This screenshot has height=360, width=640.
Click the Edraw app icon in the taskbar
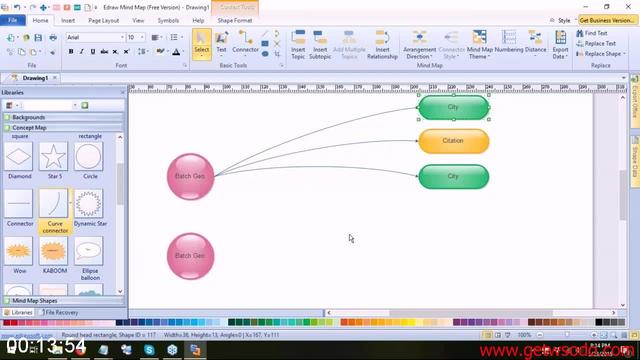coord(196,350)
